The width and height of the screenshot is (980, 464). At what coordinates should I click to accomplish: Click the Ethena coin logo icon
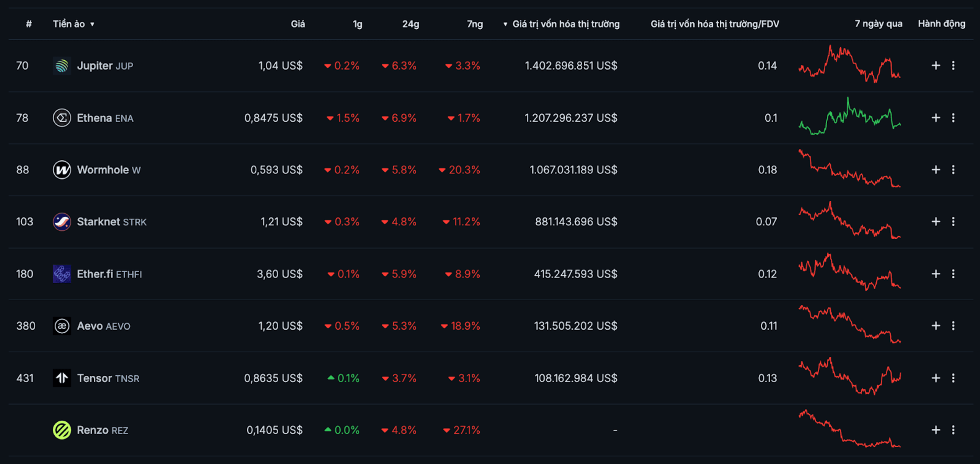[x=62, y=118]
